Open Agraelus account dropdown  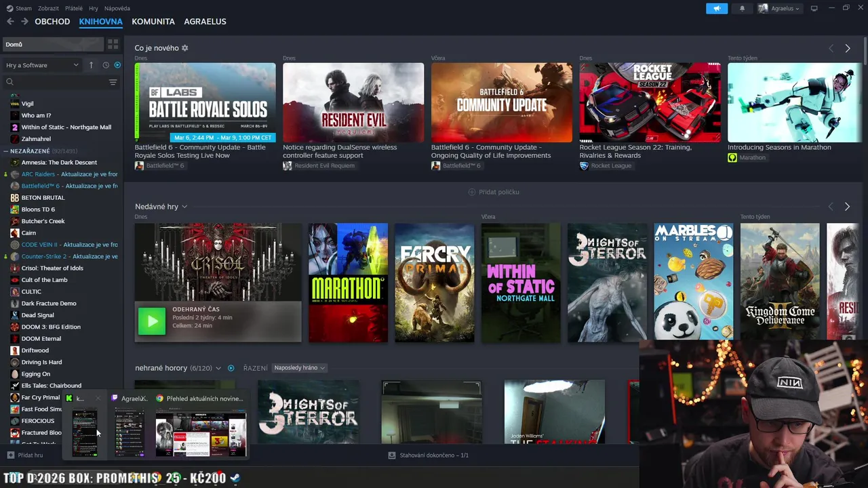click(x=779, y=8)
